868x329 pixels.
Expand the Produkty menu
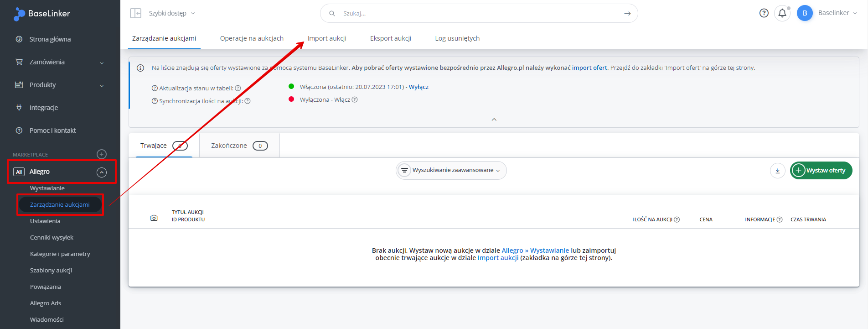[x=102, y=85]
